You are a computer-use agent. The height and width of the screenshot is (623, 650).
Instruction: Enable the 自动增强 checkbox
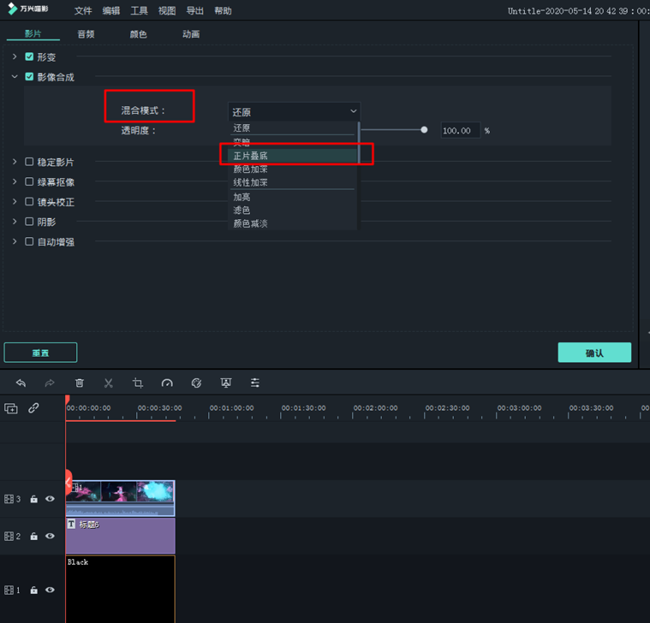coord(29,241)
